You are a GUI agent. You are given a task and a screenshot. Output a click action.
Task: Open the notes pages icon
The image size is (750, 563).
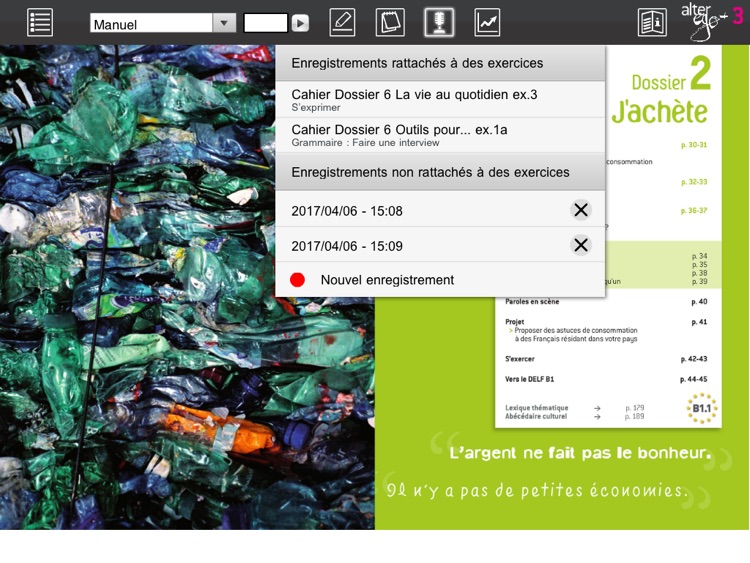click(x=390, y=22)
